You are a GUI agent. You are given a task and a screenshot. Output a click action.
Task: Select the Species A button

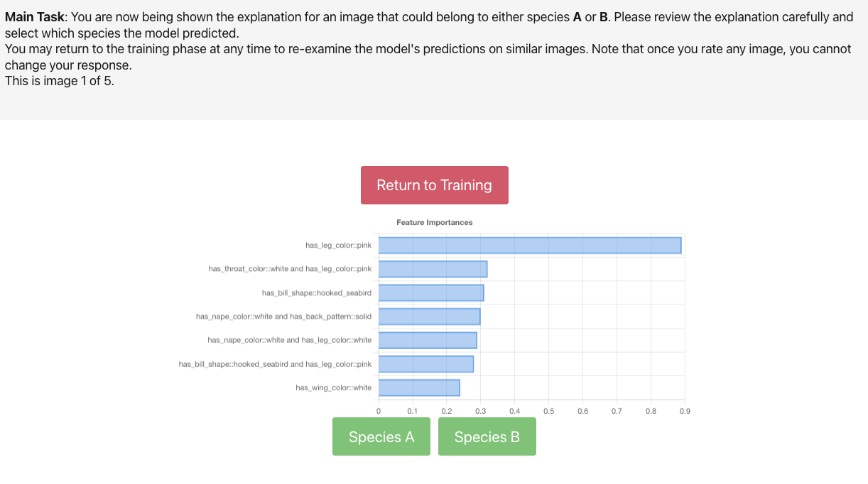[381, 437]
